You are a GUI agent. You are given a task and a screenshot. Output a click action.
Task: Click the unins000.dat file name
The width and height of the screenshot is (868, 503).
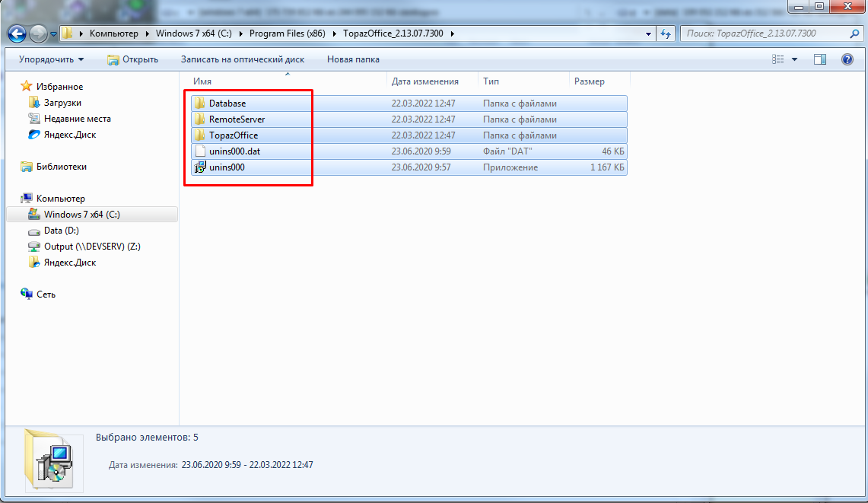pos(235,151)
